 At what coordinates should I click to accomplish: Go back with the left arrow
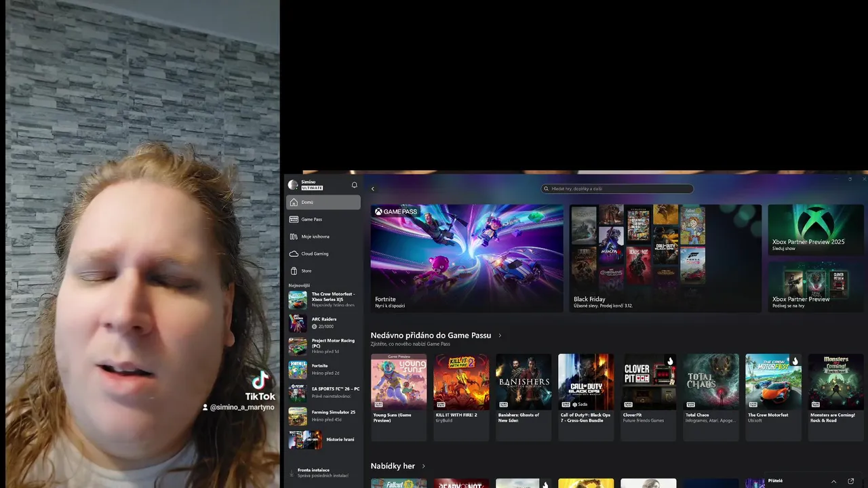[373, 189]
